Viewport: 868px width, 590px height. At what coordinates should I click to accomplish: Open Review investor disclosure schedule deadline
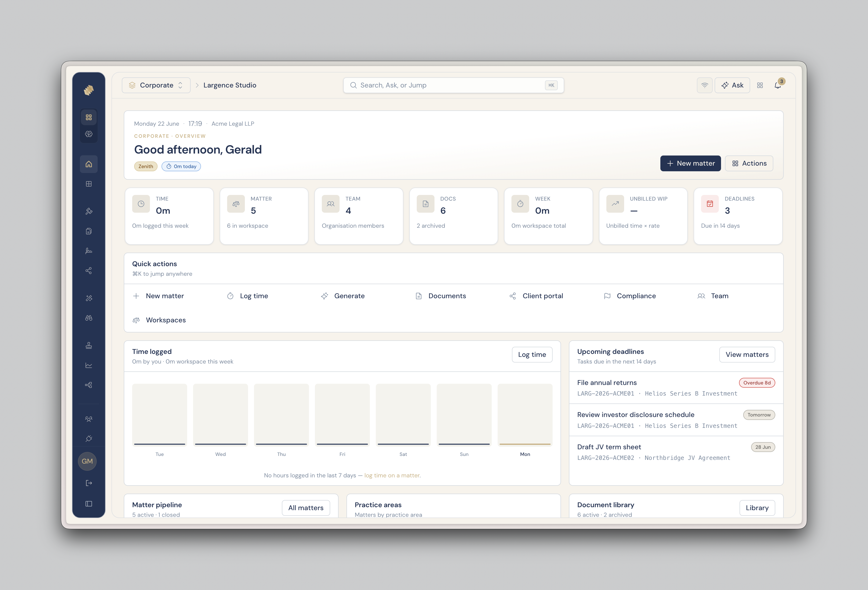click(x=676, y=420)
